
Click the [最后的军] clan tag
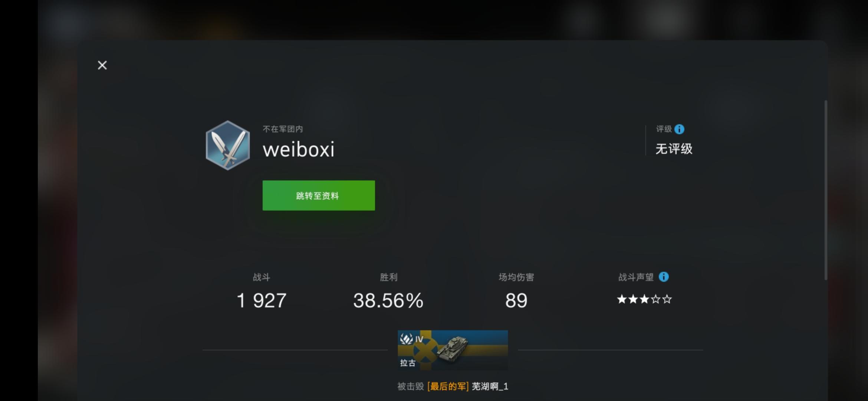448,387
